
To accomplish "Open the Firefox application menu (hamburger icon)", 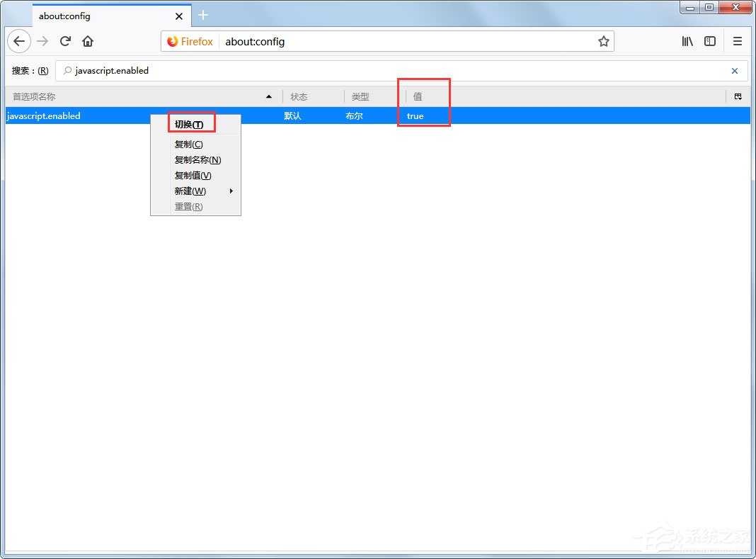I will click(x=737, y=41).
